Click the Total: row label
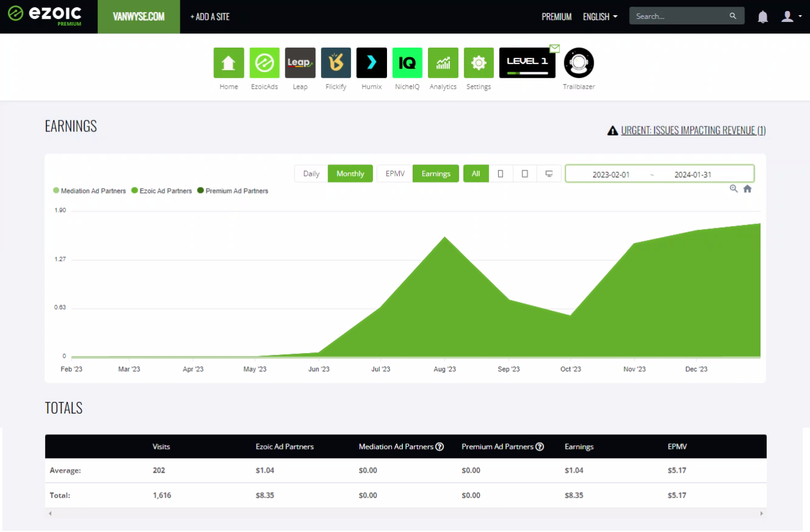 pyautogui.click(x=60, y=496)
